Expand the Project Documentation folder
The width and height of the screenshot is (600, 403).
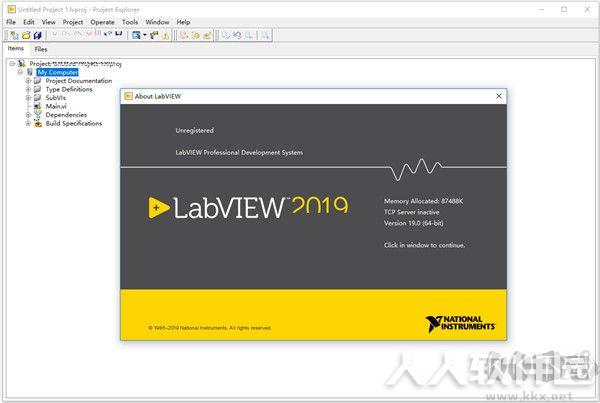(28, 81)
